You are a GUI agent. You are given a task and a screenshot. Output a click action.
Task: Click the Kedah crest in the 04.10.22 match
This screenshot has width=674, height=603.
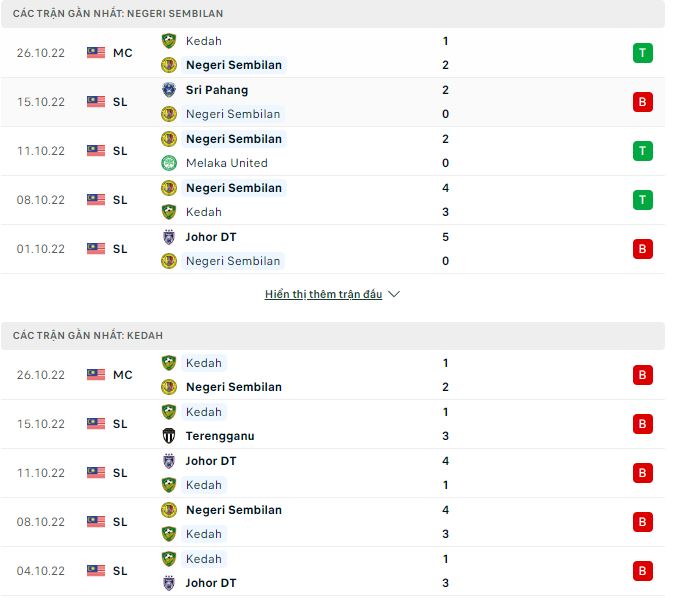(169, 559)
